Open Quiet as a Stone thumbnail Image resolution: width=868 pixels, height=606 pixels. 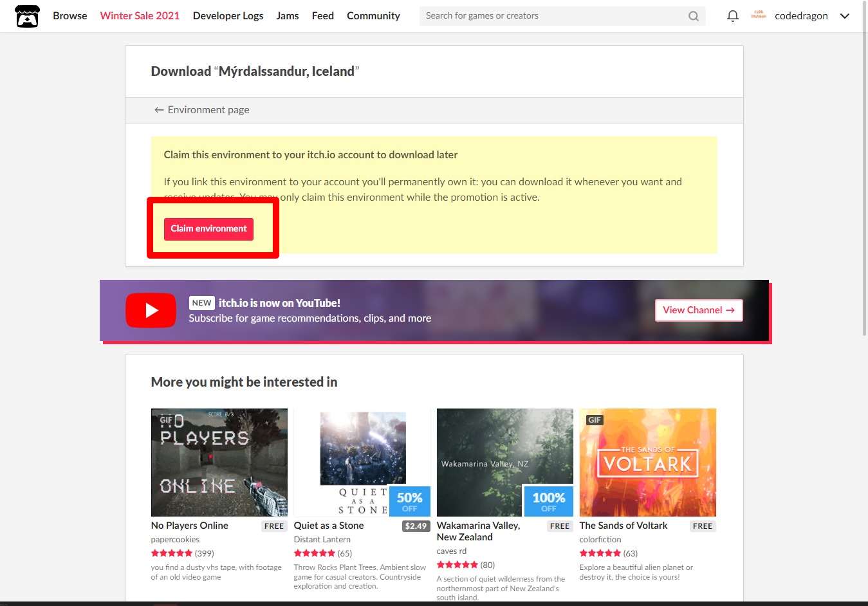(362, 463)
